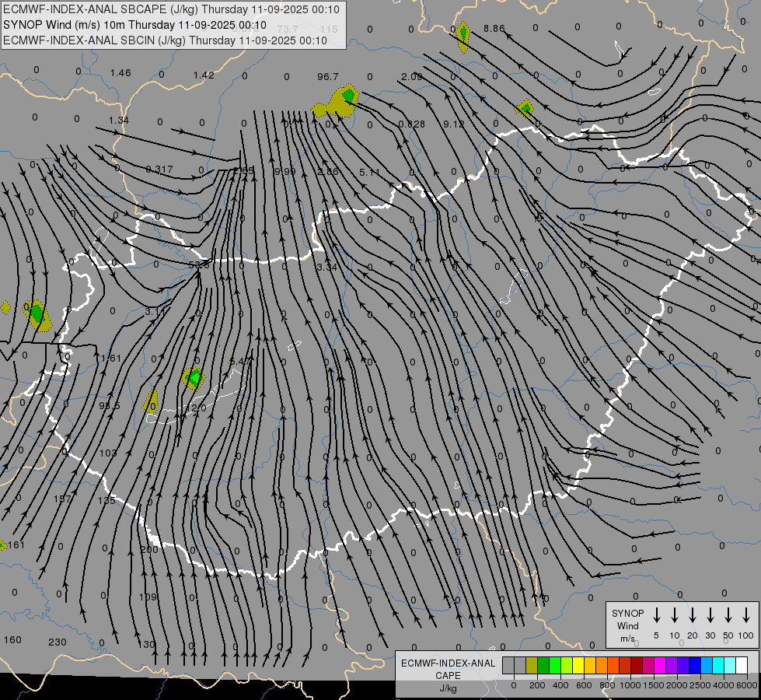The height and width of the screenshot is (700, 761).
Task: Click the wind arrow above the 50 m/s label
Action: tap(728, 615)
